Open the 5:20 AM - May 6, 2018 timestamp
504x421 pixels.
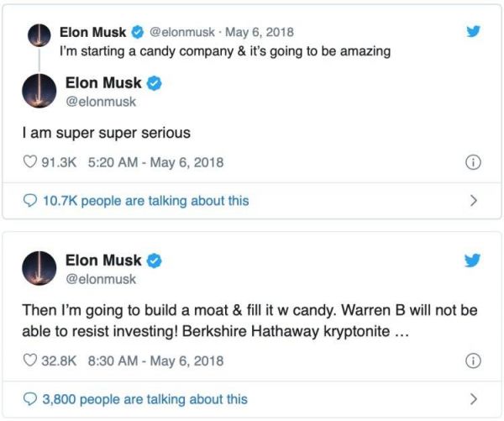(x=155, y=161)
